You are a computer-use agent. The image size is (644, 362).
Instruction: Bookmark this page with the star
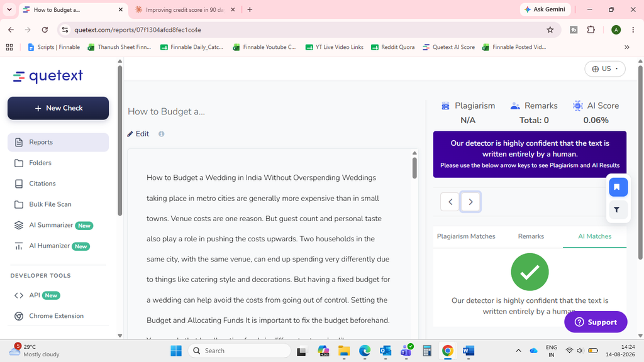coord(550,30)
